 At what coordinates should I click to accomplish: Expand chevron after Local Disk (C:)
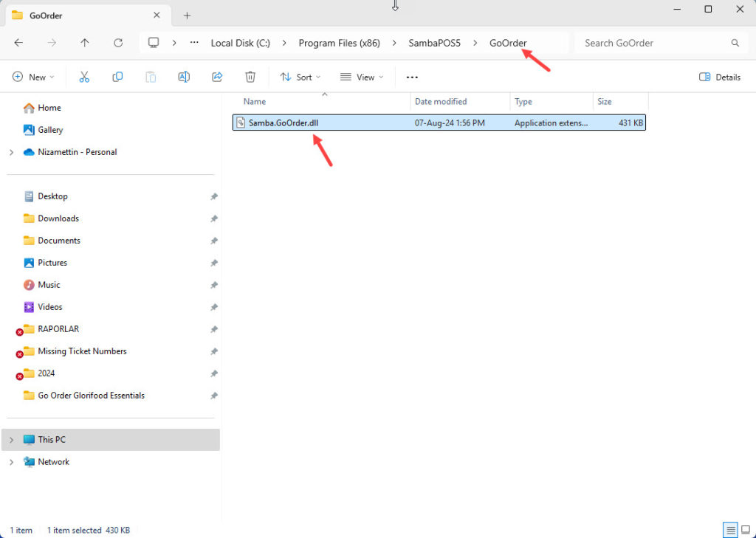[284, 43]
